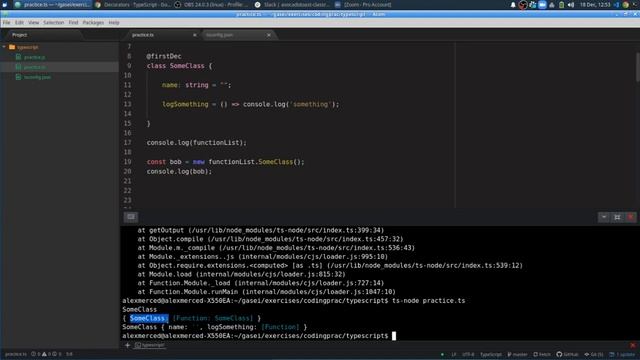Select the typescript terminal tab
Image resolution: width=640 pixels, height=360 pixels.
(x=150, y=345)
